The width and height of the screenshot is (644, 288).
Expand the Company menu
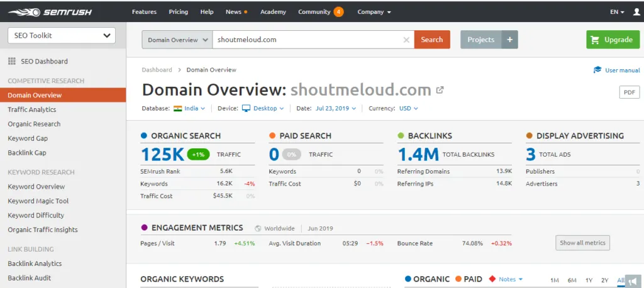click(x=374, y=12)
